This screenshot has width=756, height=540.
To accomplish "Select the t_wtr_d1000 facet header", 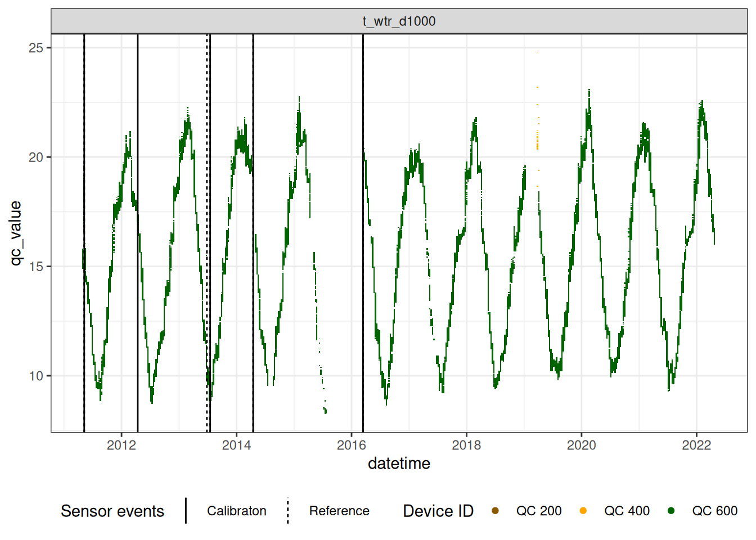I will [399, 21].
